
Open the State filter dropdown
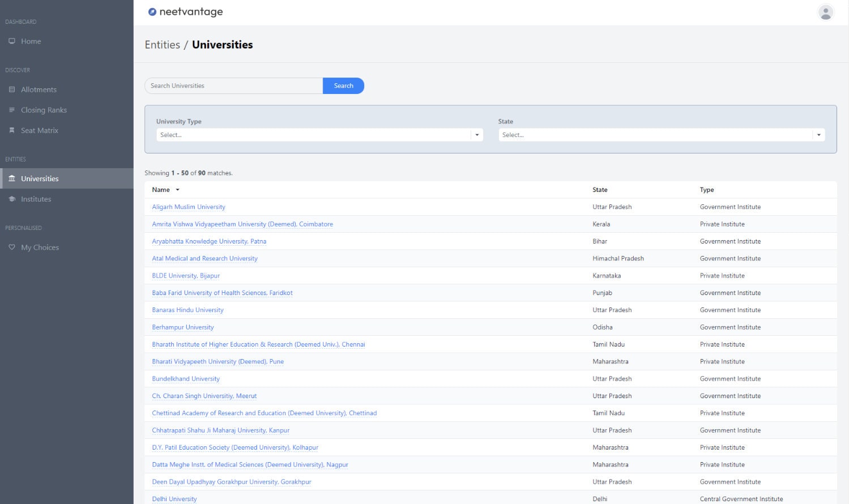pos(818,135)
